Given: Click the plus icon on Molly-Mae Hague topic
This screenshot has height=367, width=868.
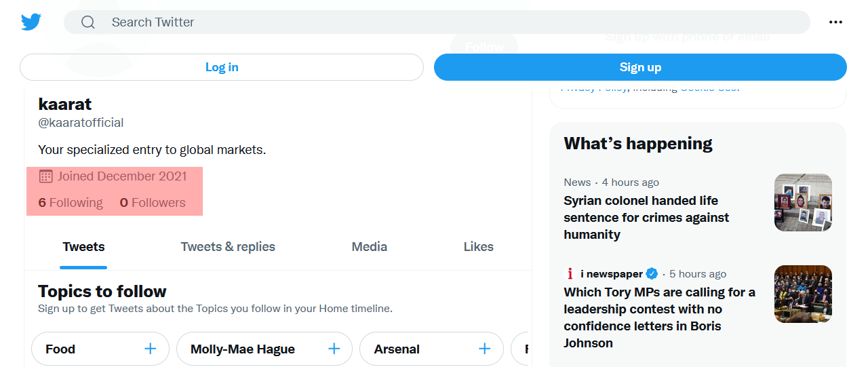Looking at the screenshot, I should pyautogui.click(x=334, y=349).
